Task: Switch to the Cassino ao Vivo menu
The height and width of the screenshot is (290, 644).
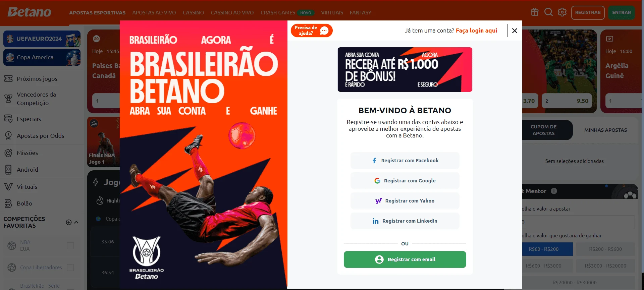Action: [x=232, y=12]
